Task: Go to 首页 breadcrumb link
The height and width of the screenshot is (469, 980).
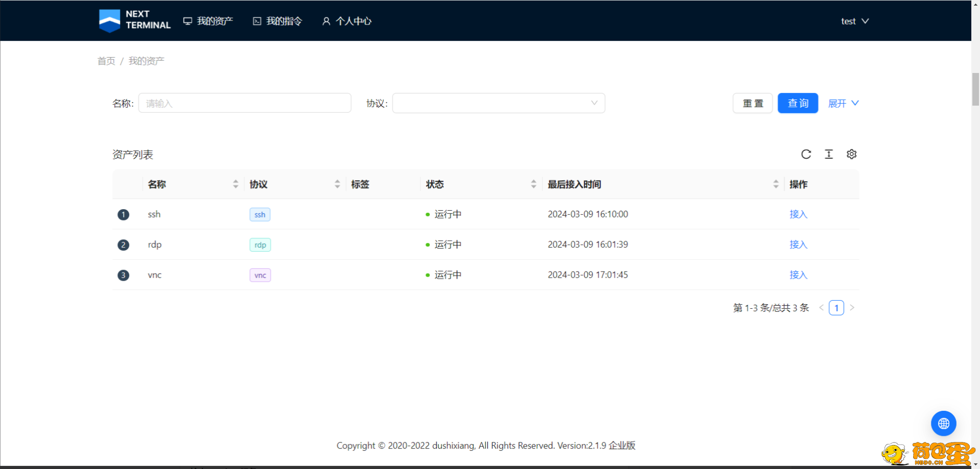Action: [x=106, y=61]
